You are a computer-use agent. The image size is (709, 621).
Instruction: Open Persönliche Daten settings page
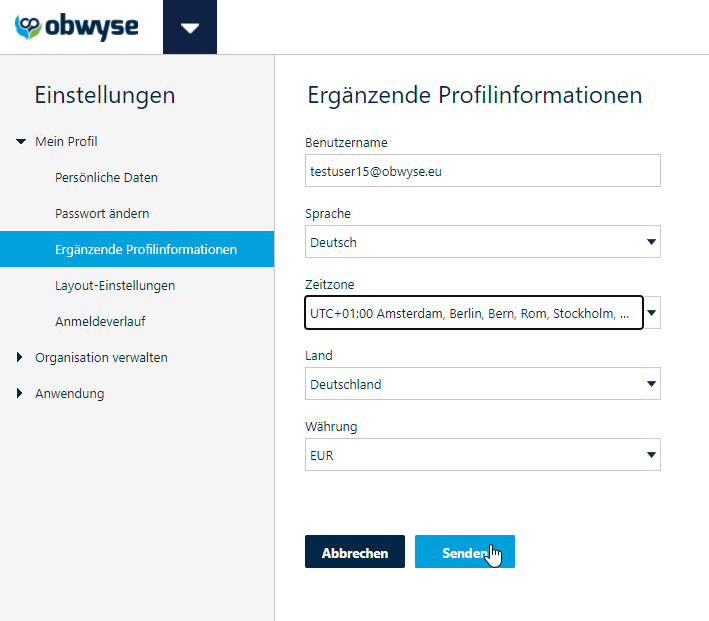click(106, 177)
